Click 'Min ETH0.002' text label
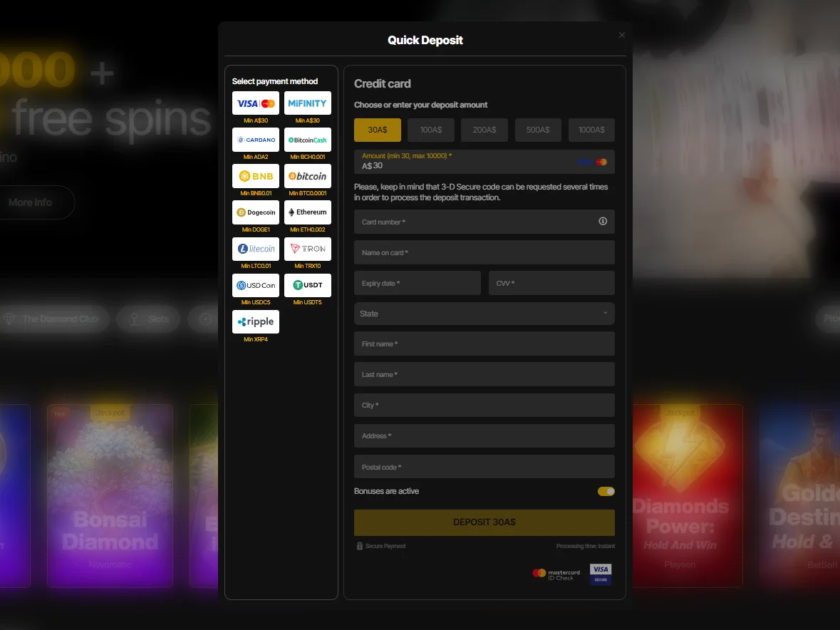 point(308,229)
